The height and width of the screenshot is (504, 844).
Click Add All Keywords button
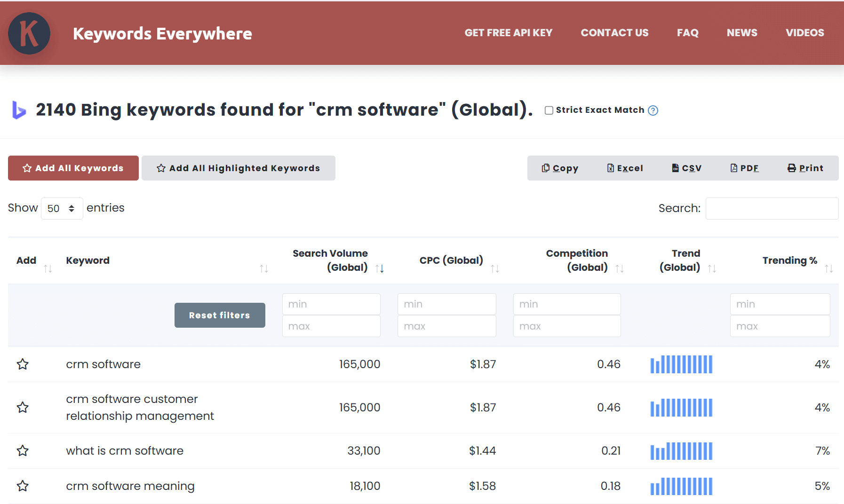pos(73,168)
